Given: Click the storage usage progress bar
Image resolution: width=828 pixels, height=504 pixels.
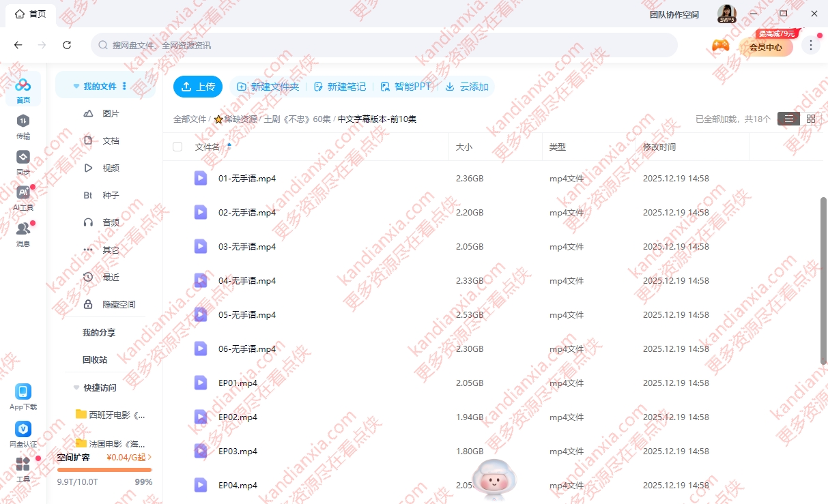Looking at the screenshot, I should tap(104, 470).
